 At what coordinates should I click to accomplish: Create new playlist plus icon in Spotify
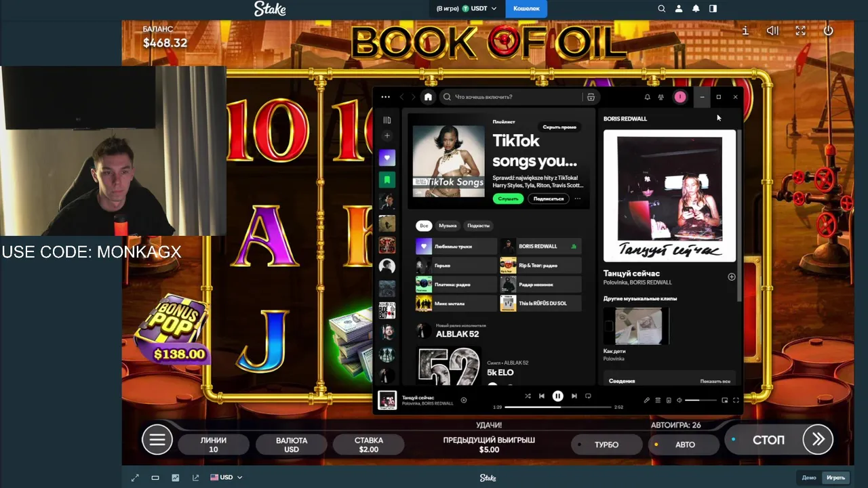pyautogui.click(x=387, y=136)
